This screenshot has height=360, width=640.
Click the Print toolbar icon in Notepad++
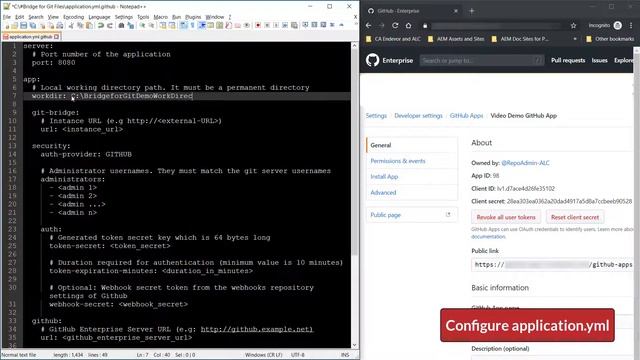(60, 25)
